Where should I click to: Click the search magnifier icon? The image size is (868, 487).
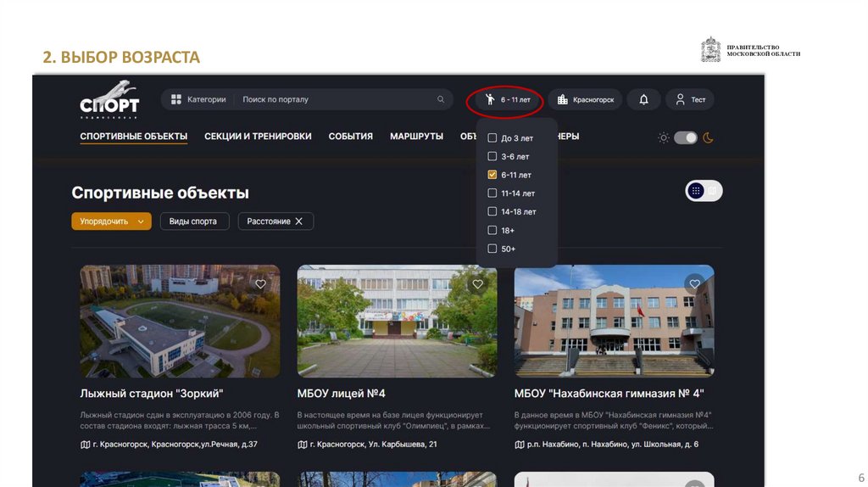pyautogui.click(x=440, y=100)
